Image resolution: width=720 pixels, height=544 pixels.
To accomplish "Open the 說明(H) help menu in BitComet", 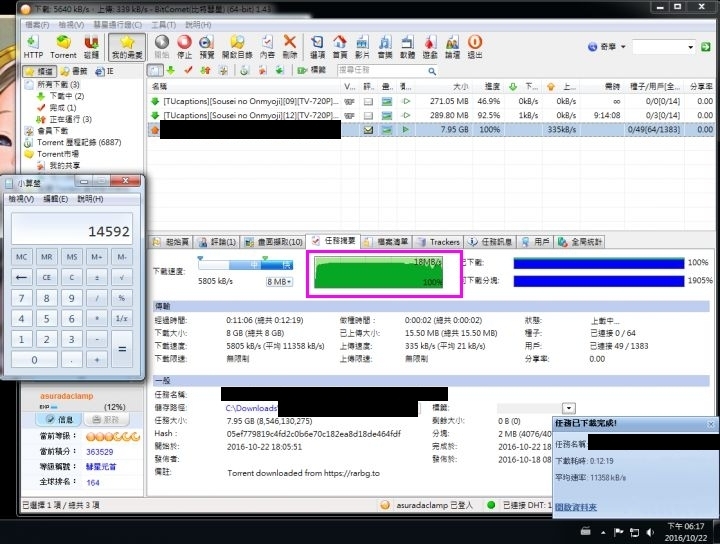I will (x=198, y=25).
